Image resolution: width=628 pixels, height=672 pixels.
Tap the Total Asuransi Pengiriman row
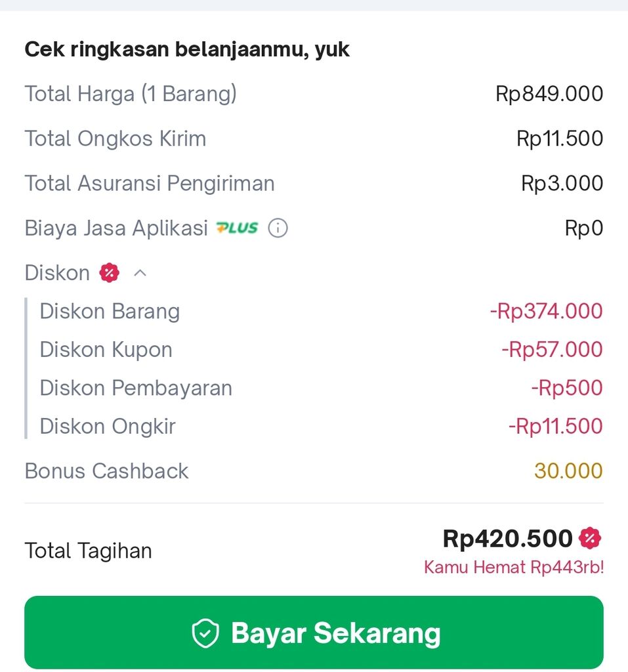pos(314,184)
